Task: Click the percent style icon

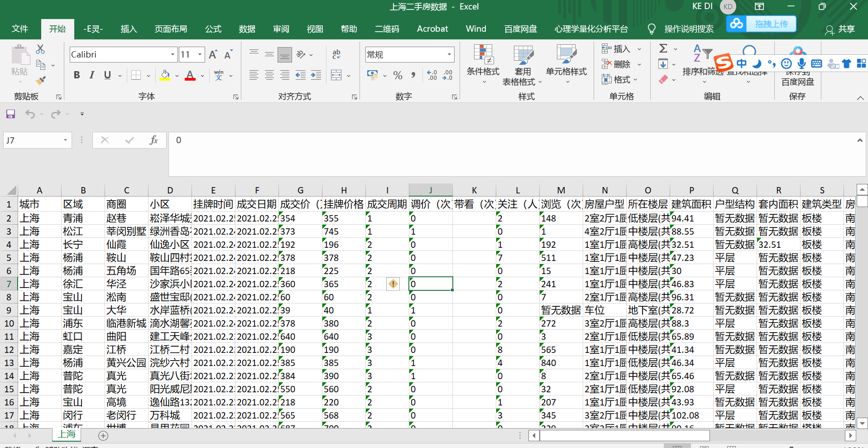Action: (398, 75)
